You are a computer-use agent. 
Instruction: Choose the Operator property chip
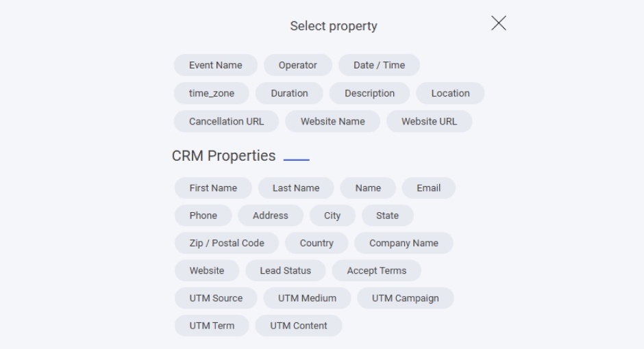coord(297,65)
